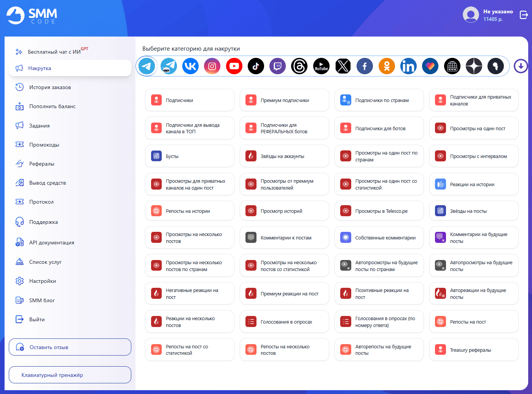Image resolution: width=532 pixels, height=394 pixels.
Task: Select the four-point star category icon
Action: [474, 66]
